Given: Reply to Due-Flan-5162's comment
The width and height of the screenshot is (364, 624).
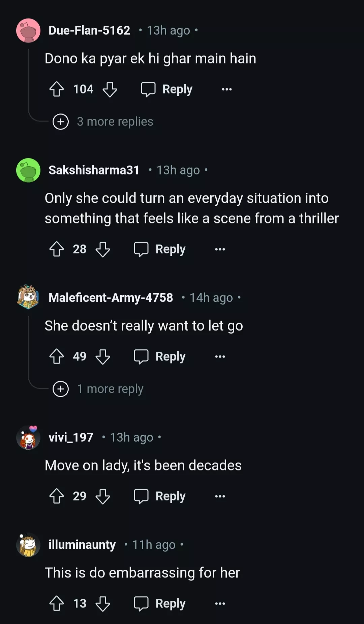Looking at the screenshot, I should (x=167, y=89).
